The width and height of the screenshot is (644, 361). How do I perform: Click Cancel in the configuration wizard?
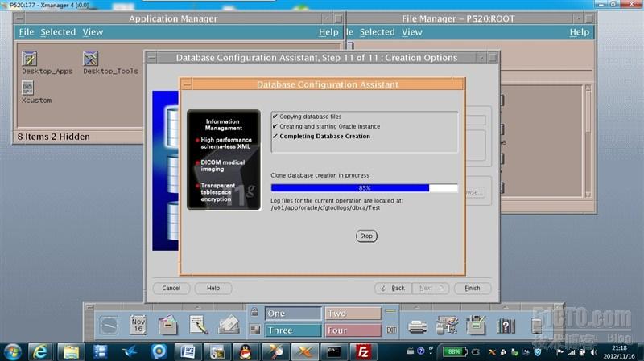tap(171, 289)
